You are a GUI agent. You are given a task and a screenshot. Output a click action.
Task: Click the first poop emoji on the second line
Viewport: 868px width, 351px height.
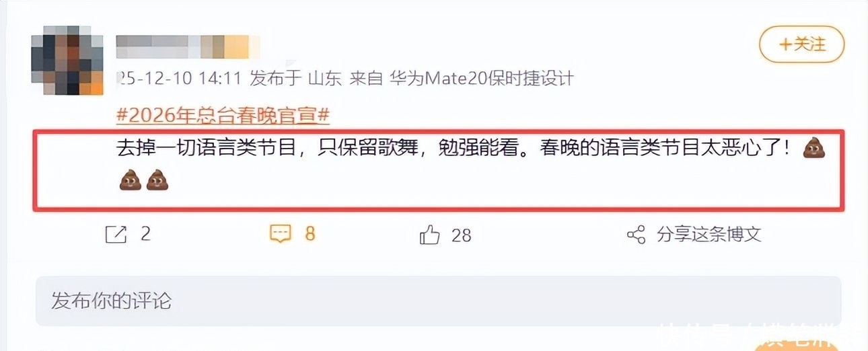(130, 180)
